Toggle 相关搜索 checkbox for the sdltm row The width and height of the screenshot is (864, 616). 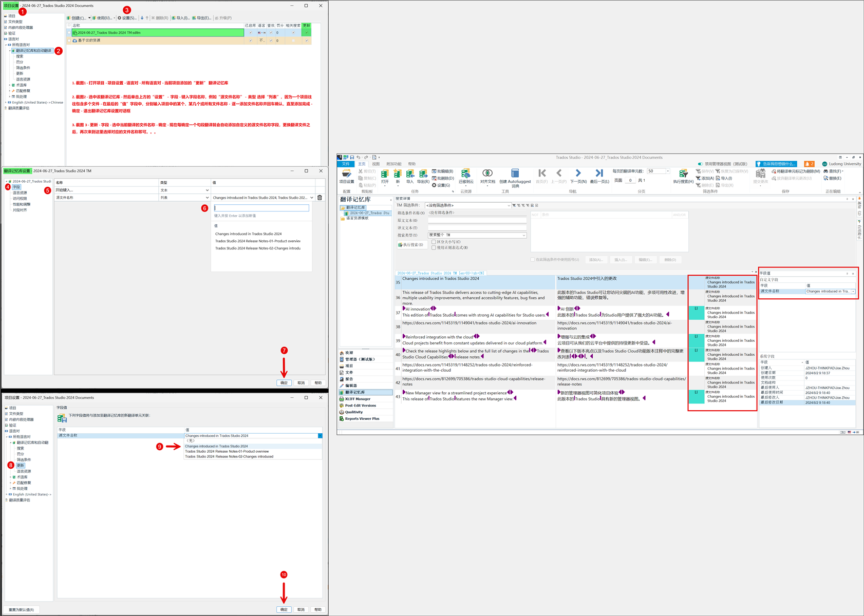click(x=293, y=33)
